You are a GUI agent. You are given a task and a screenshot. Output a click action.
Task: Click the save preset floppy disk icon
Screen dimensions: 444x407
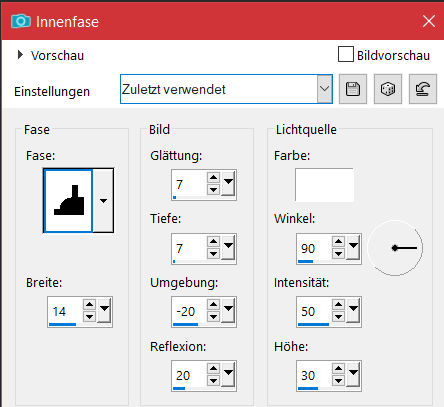pos(353,89)
